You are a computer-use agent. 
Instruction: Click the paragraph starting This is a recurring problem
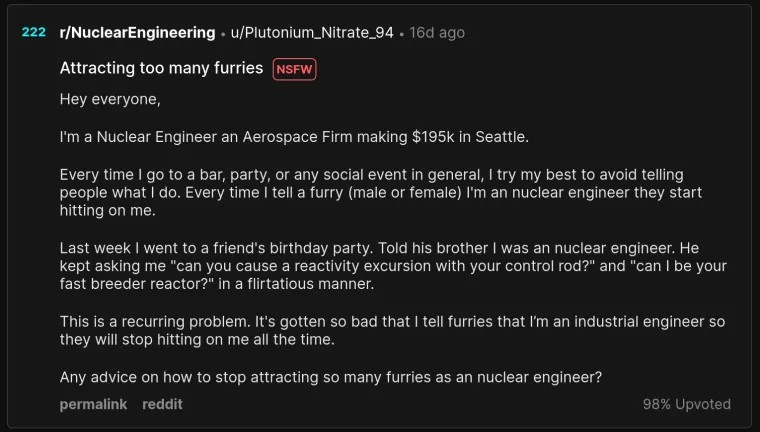392,330
